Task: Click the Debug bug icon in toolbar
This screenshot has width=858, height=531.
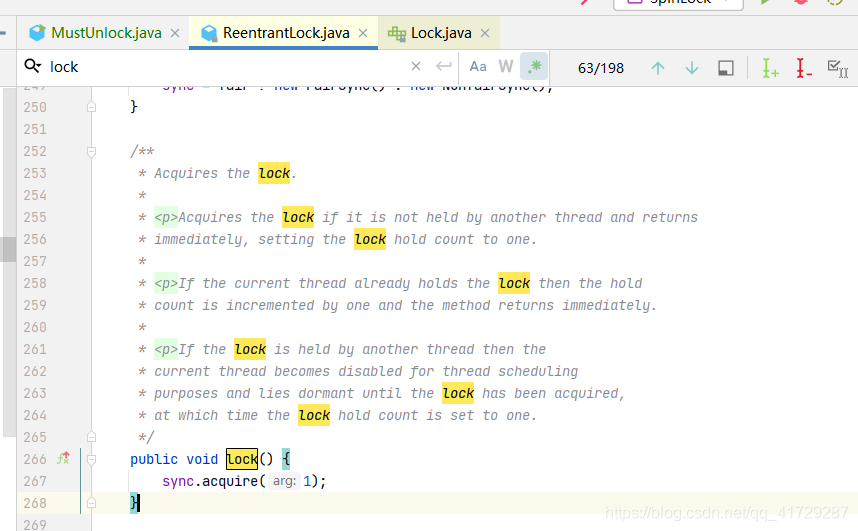Action: 801,2
